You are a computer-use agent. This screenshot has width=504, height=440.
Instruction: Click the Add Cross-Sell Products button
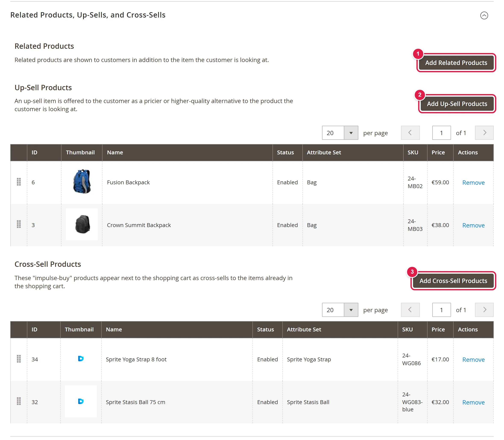pyautogui.click(x=453, y=281)
